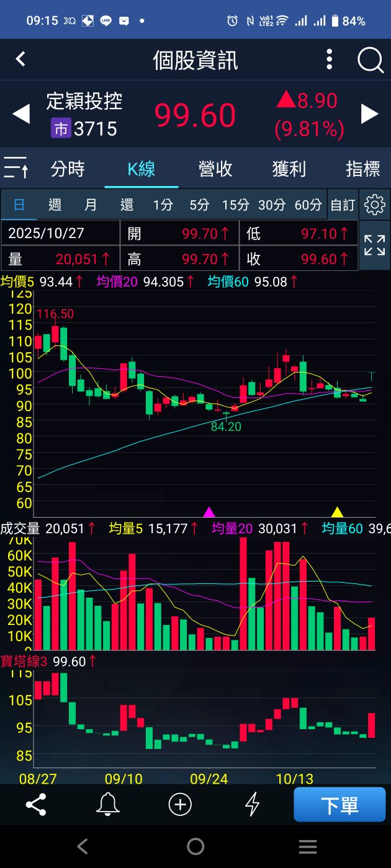Tap Android recent apps button
The image size is (391, 868).
(308, 846)
